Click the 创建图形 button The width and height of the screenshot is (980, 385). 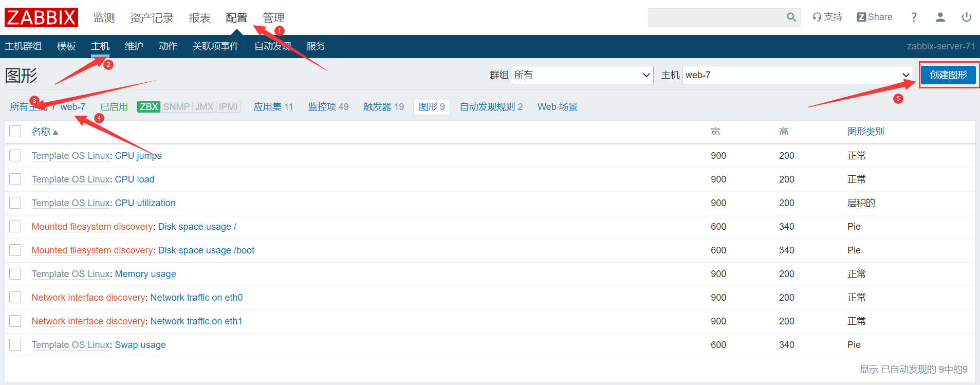point(948,75)
